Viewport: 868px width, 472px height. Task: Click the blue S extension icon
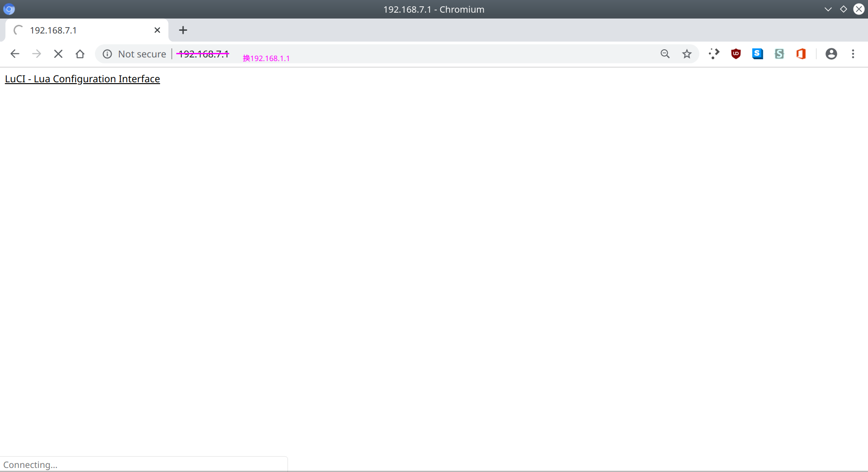757,54
